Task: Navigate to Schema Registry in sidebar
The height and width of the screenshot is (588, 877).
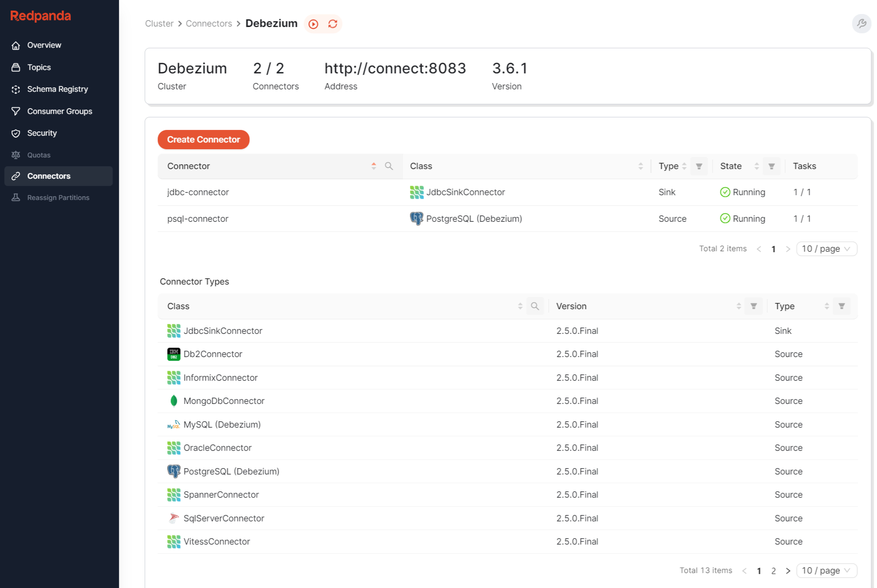Action: (58, 89)
